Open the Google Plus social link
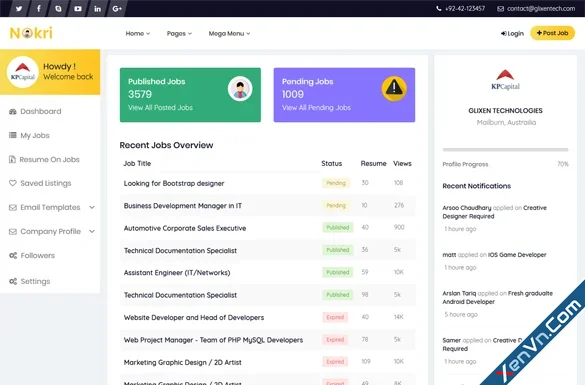Viewport: 585px width, 385px height. tap(117, 8)
